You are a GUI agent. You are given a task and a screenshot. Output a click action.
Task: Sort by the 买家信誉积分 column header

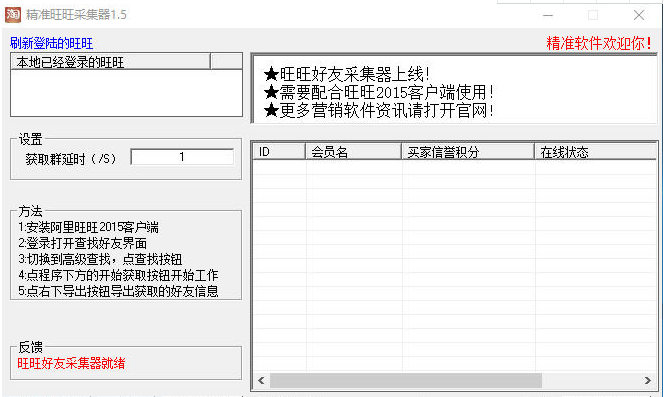point(468,152)
